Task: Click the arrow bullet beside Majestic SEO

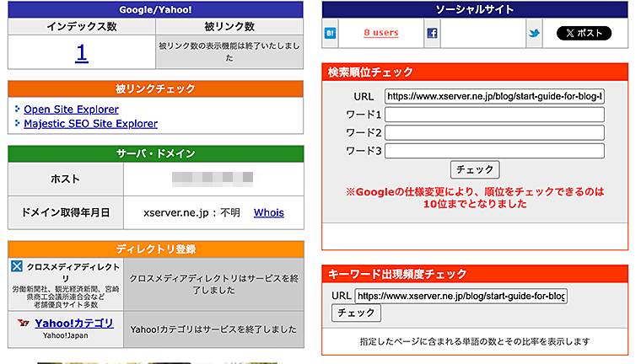Action: pyautogui.click(x=17, y=122)
